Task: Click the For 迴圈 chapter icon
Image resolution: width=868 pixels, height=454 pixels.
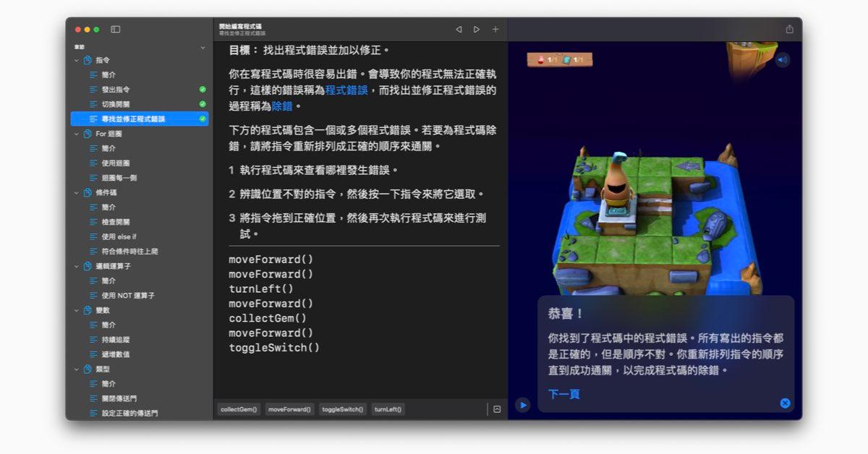Action: [88, 134]
